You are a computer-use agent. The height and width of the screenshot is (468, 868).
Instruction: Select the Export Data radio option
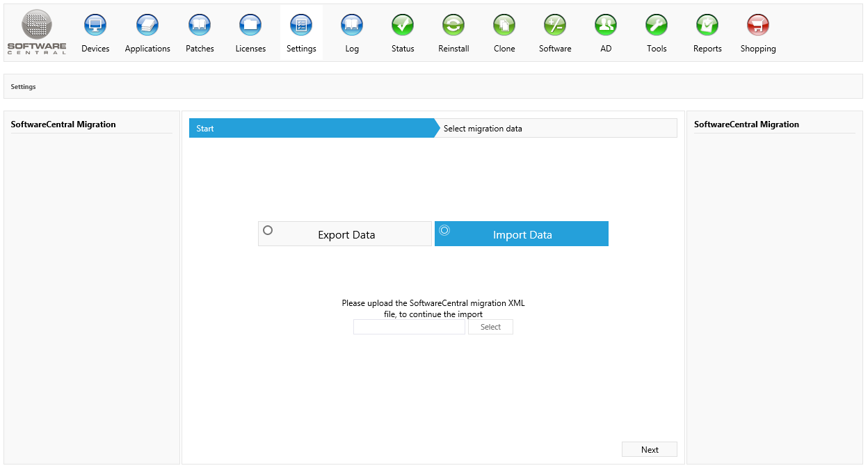(268, 230)
